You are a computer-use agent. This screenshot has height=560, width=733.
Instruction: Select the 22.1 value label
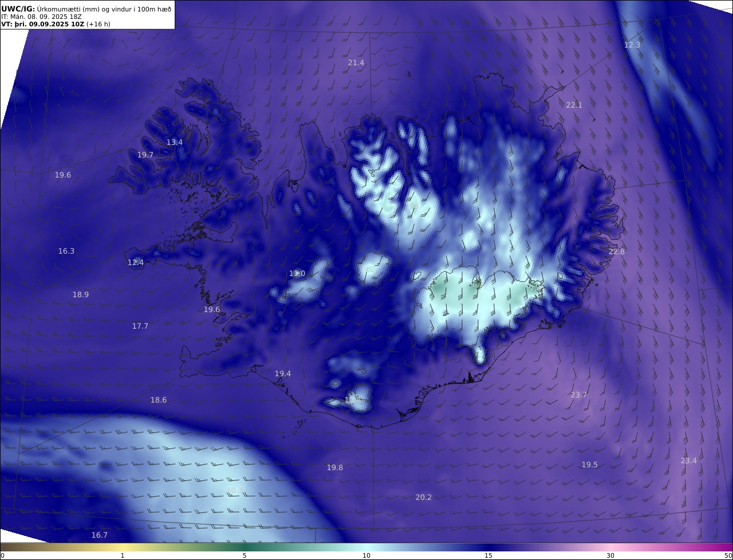pyautogui.click(x=574, y=105)
